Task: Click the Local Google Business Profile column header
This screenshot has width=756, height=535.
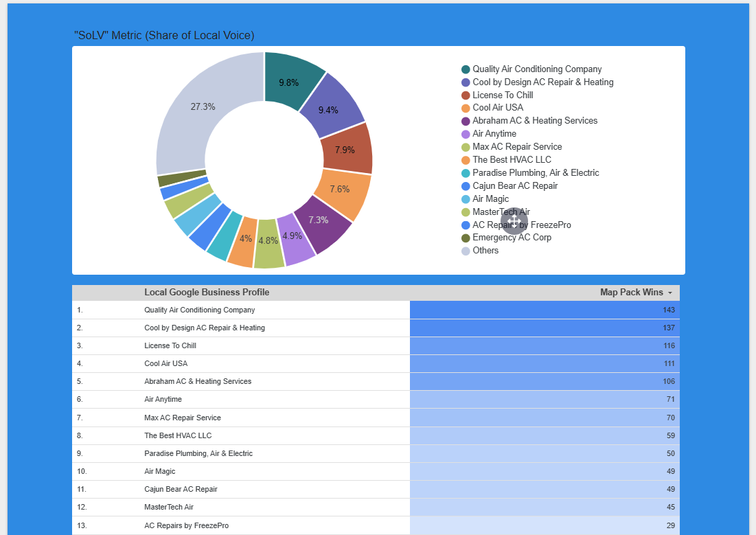Action: click(x=207, y=293)
